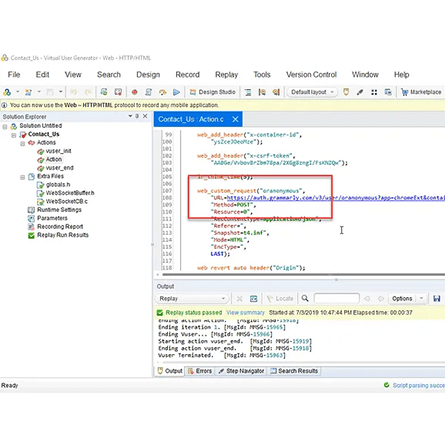Switch to the Step Navigator tab
This screenshot has height=445, width=445.
click(241, 371)
